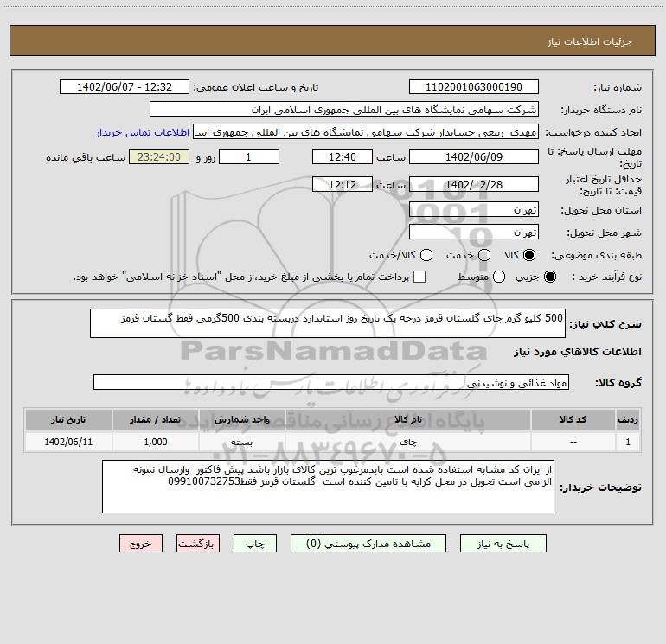Click the شهر محل تحویل field تهران
Screen dimensions: 666x644
tap(474, 233)
